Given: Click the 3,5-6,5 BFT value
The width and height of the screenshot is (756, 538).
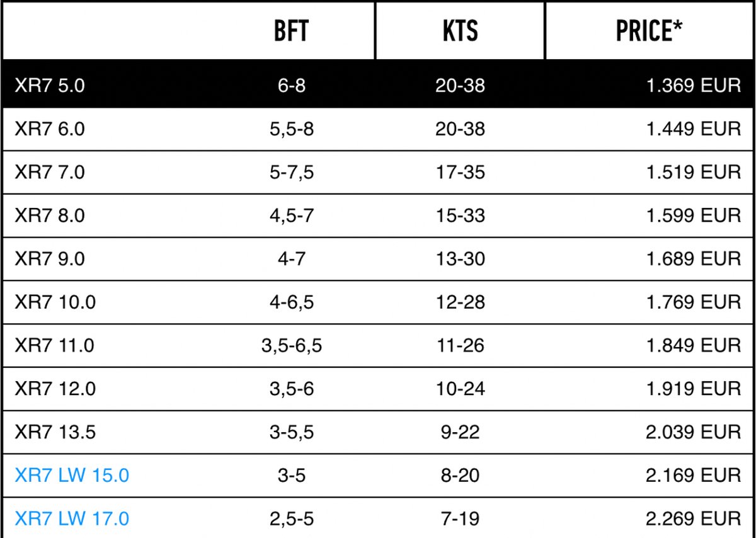Looking at the screenshot, I should pos(292,345).
